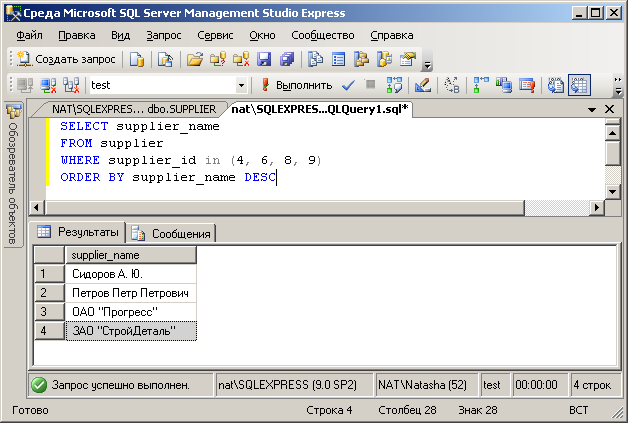Switch to the dbo.SUPPLIER tab
This screenshot has width=628, height=423.
134,109
